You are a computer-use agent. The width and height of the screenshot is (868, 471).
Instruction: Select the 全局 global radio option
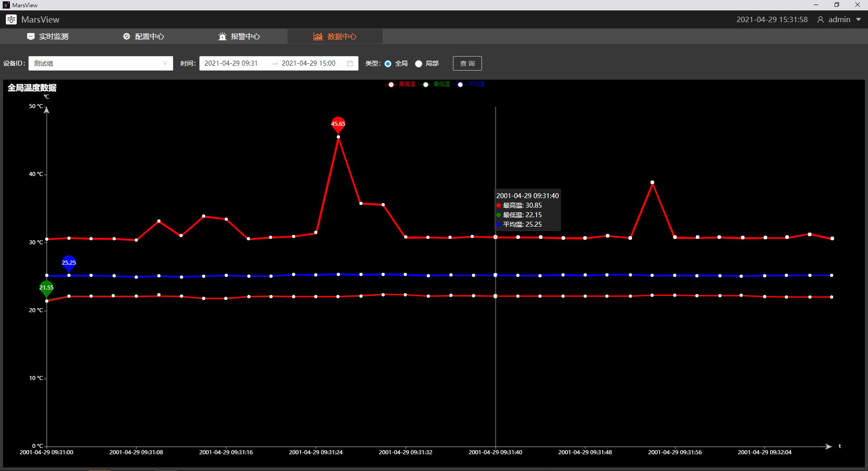point(388,64)
